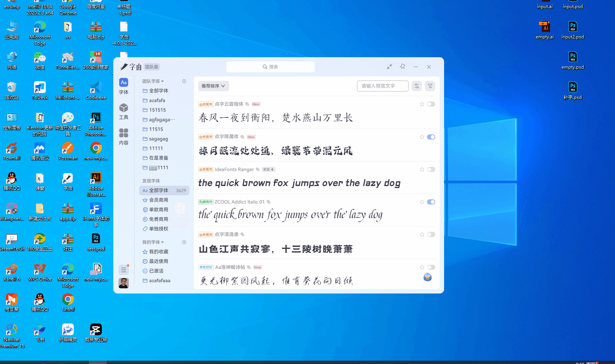Click the 请输入预览文字 preview text field
This screenshot has height=364, width=615.
(x=383, y=86)
